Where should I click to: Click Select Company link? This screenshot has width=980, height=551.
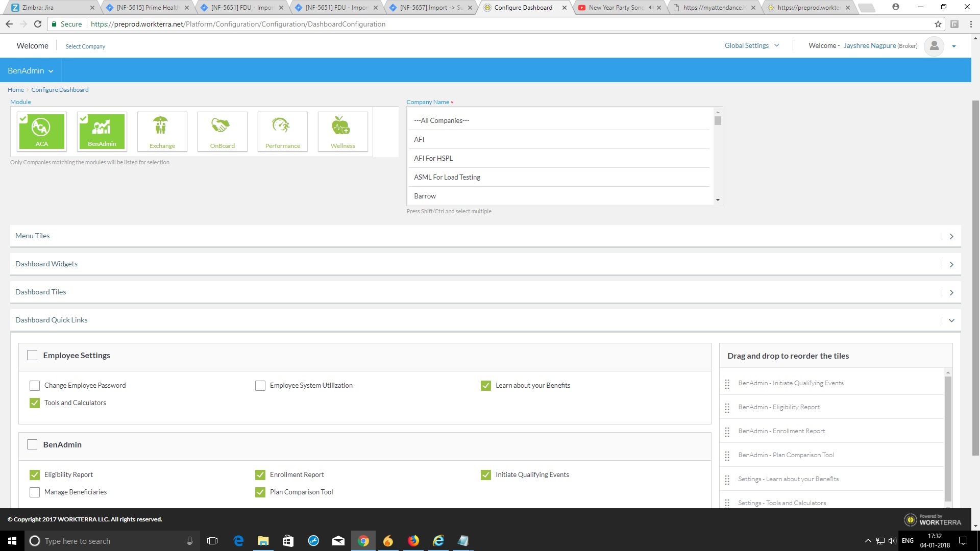click(85, 46)
